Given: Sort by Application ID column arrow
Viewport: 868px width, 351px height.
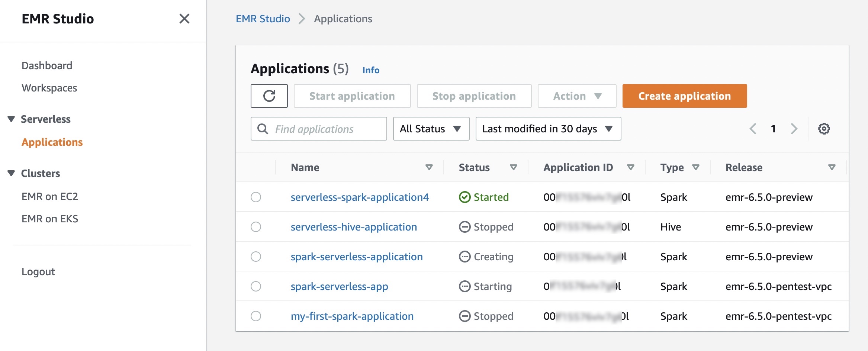Looking at the screenshot, I should coord(631,167).
